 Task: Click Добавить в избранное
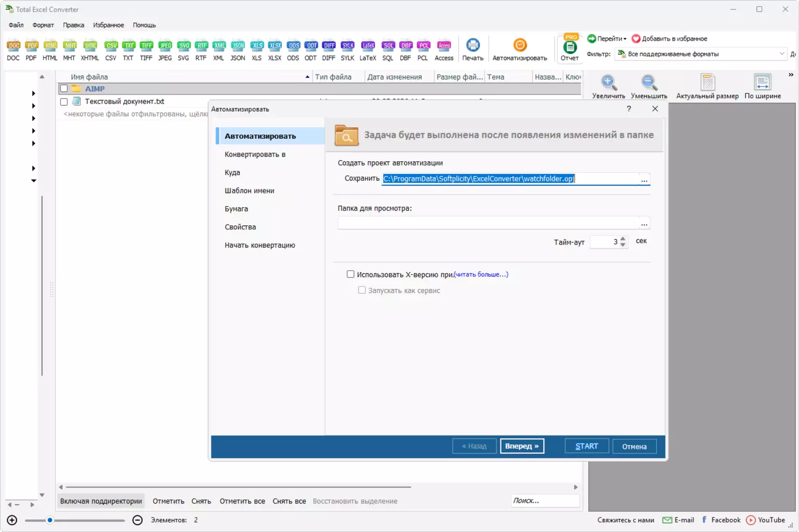tap(670, 39)
